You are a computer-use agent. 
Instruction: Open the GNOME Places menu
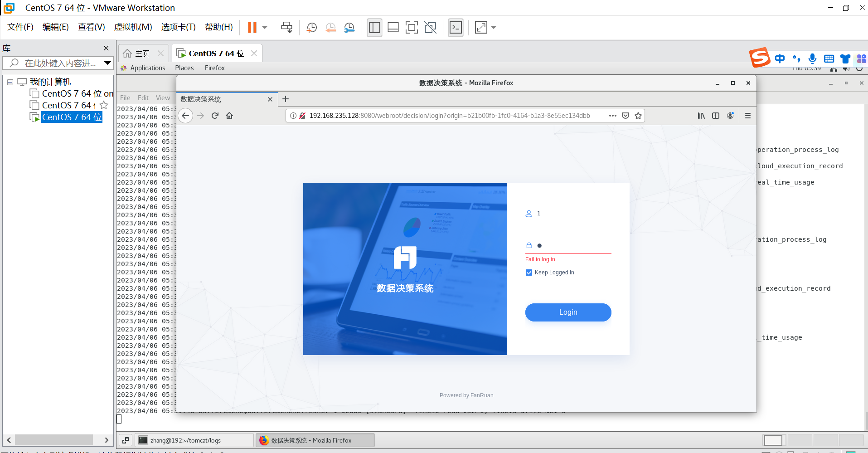(x=184, y=68)
